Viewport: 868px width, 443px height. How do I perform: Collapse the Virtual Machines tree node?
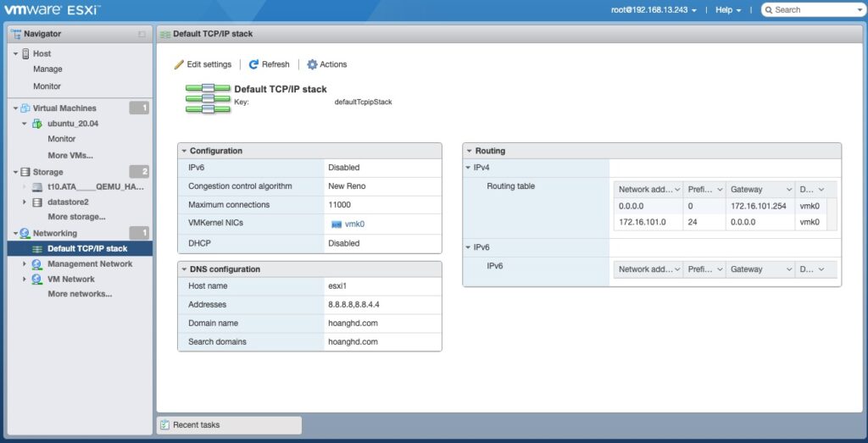point(15,108)
